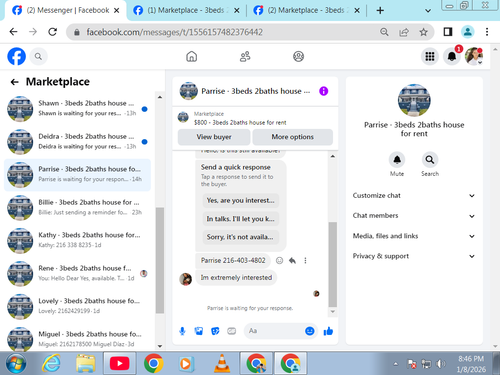This screenshot has height=375, width=500.
Task: Click the Search in conversation icon
Action: (x=430, y=160)
